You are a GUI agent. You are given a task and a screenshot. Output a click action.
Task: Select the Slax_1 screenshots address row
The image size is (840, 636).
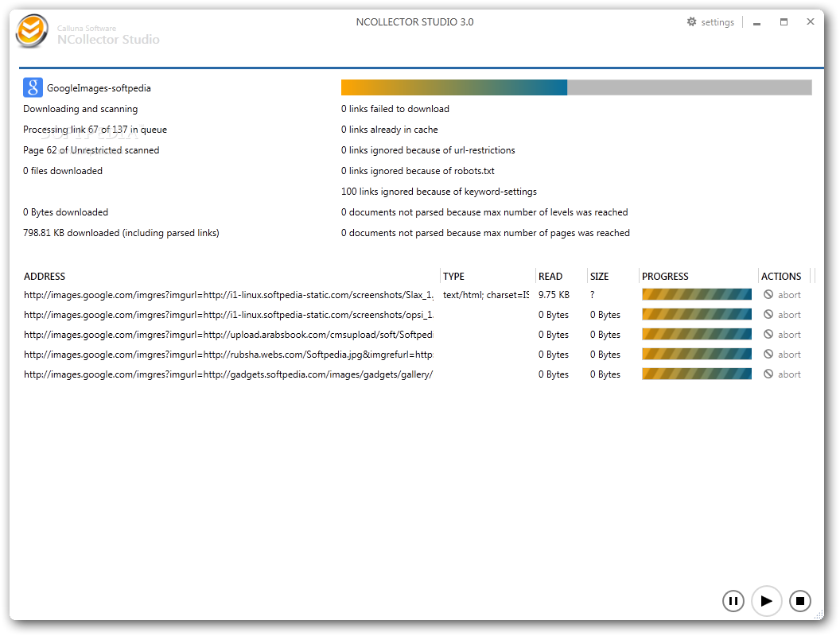click(x=228, y=295)
